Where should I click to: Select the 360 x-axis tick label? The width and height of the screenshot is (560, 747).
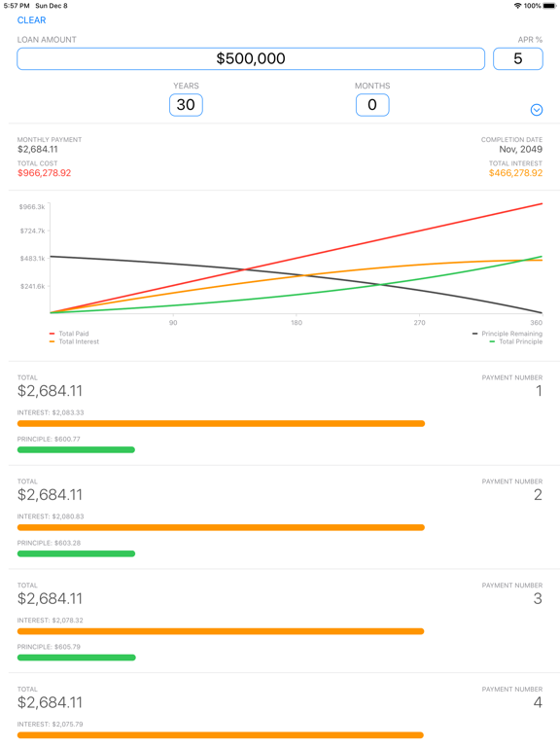[537, 323]
